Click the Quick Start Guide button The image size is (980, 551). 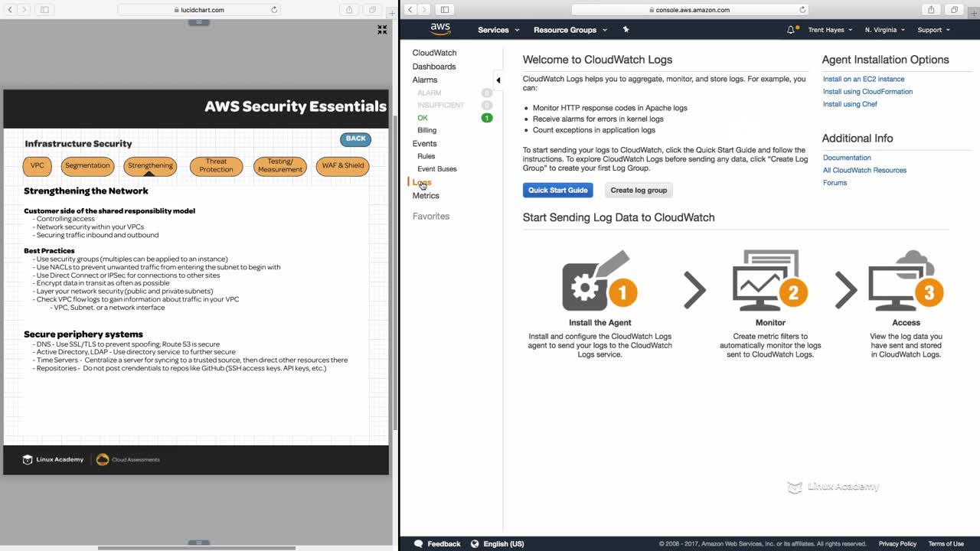[x=558, y=190]
